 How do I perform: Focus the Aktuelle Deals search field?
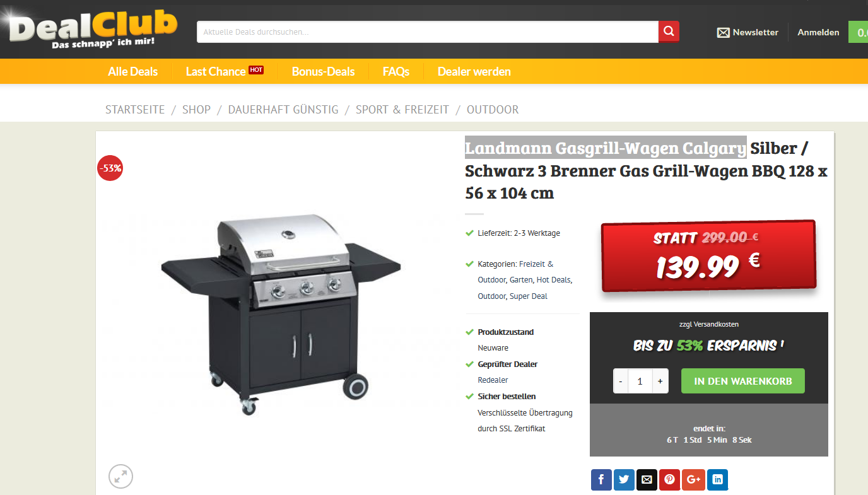coord(428,32)
